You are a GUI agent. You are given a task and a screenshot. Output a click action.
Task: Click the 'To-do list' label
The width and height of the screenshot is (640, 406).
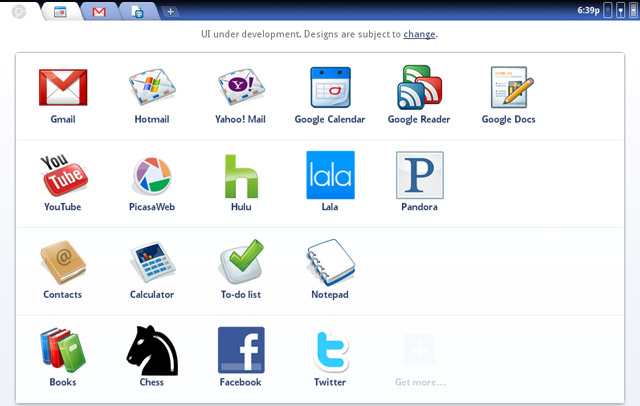(241, 295)
